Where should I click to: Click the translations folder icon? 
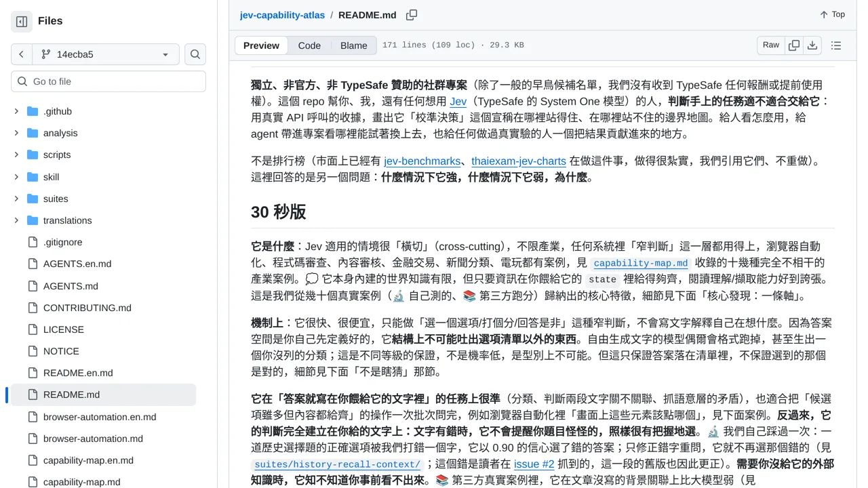pyautogui.click(x=33, y=220)
